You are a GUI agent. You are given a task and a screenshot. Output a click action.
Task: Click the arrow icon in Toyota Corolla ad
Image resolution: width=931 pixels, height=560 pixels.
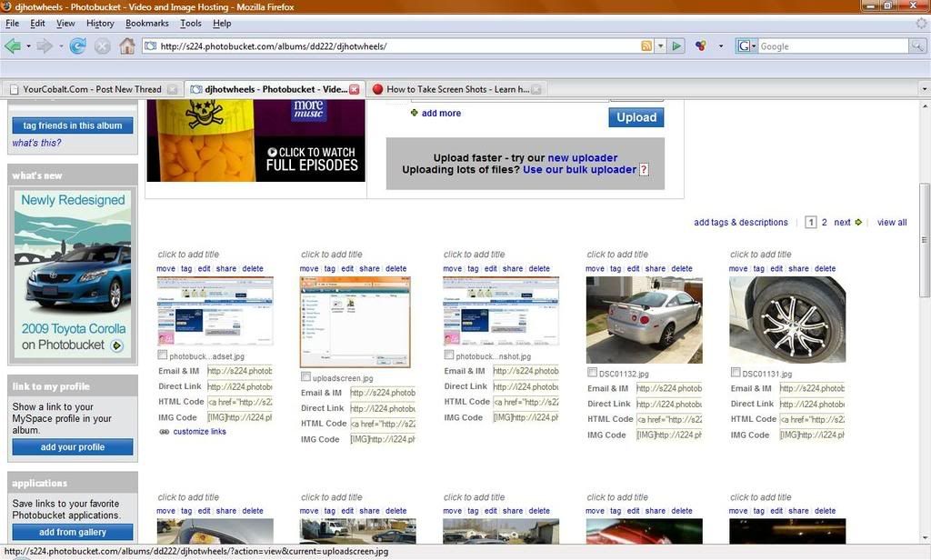click(x=117, y=345)
